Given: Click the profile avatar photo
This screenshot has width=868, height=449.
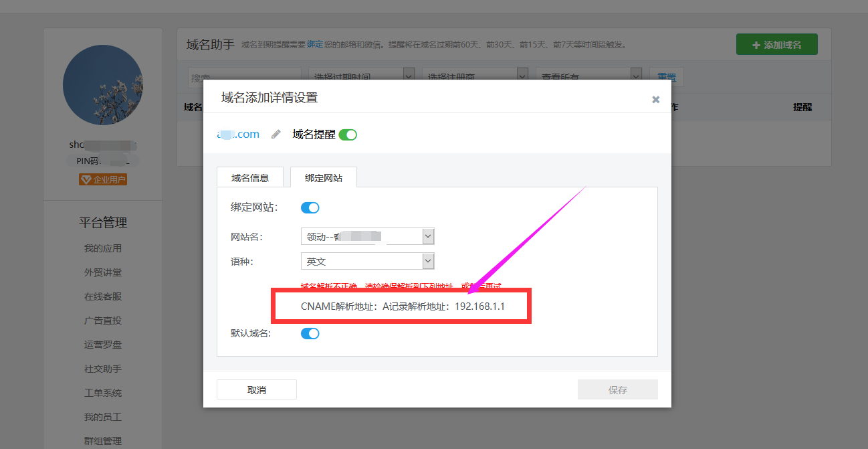Looking at the screenshot, I should 102,85.
